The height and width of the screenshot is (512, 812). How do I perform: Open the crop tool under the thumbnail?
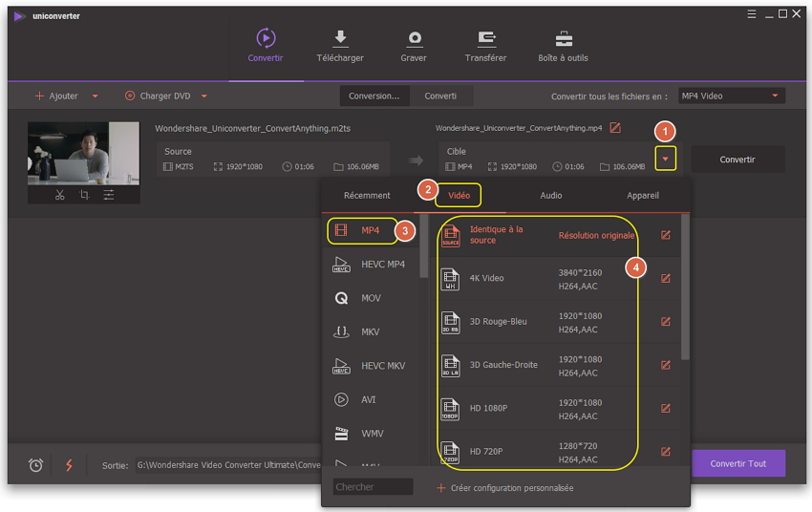[x=84, y=195]
